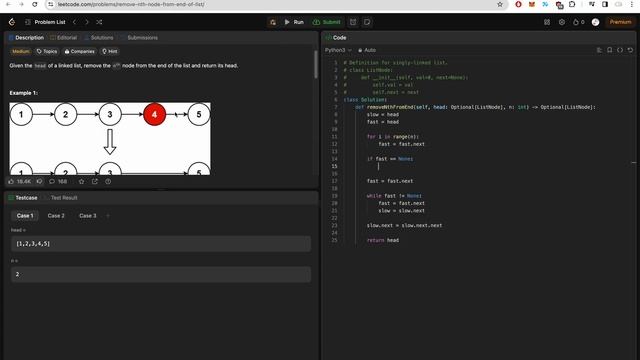The width and height of the screenshot is (640, 360).
Task: Open the layout grid icon
Action: pyautogui.click(x=547, y=22)
